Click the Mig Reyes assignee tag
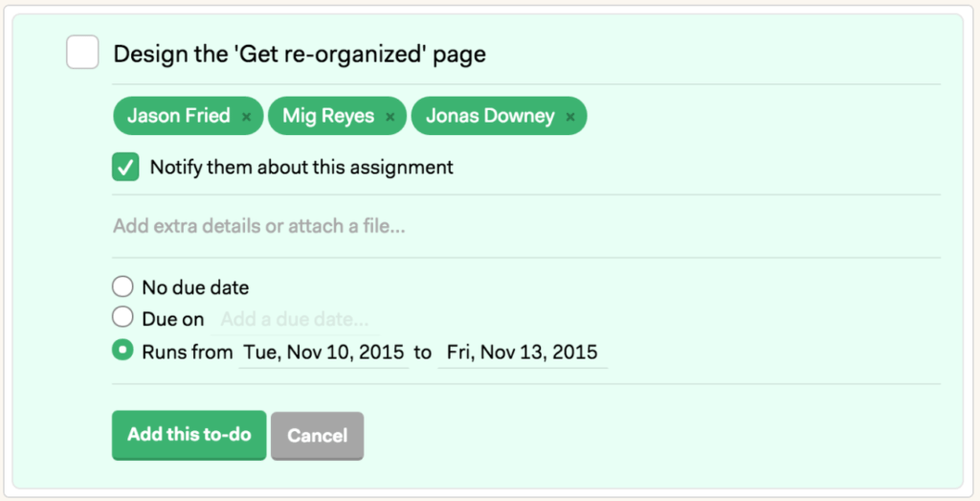 click(338, 116)
